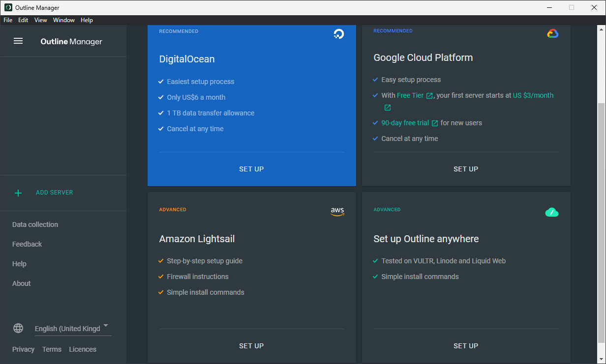Click the plus icon beside ADD SERVER

[x=18, y=193]
